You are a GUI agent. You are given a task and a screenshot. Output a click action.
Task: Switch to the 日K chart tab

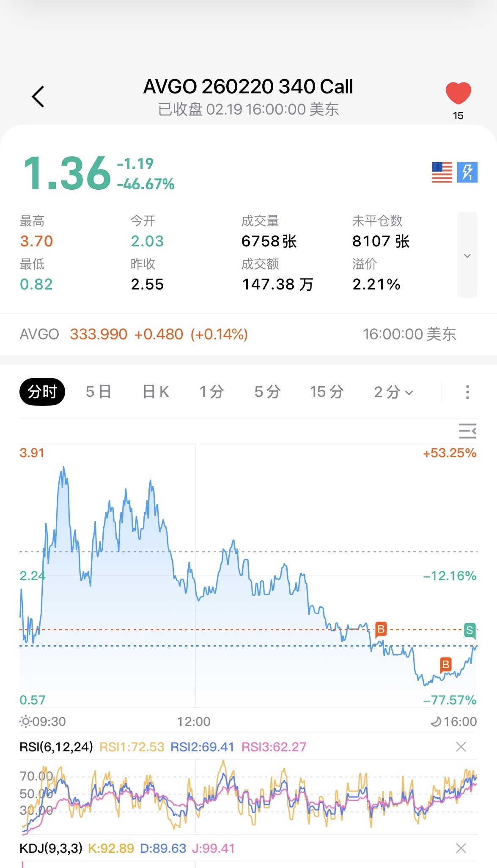coord(156,392)
